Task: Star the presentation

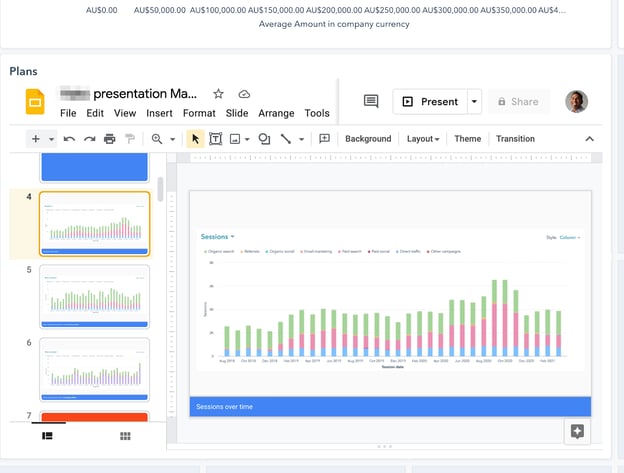Action: [219, 94]
